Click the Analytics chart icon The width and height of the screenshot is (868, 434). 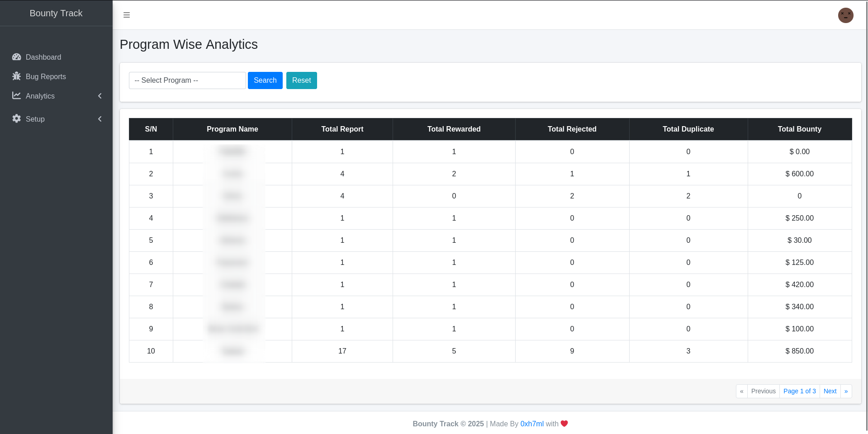pyautogui.click(x=17, y=95)
